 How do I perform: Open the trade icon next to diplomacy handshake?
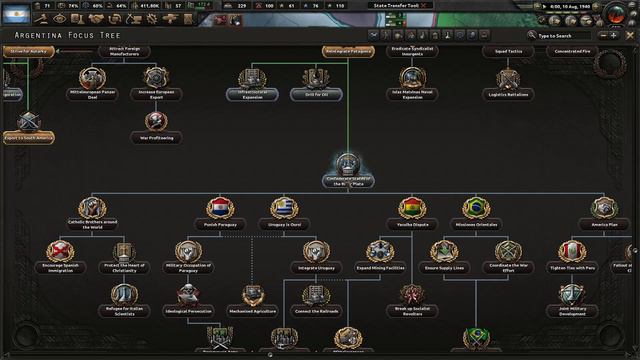click(115, 19)
